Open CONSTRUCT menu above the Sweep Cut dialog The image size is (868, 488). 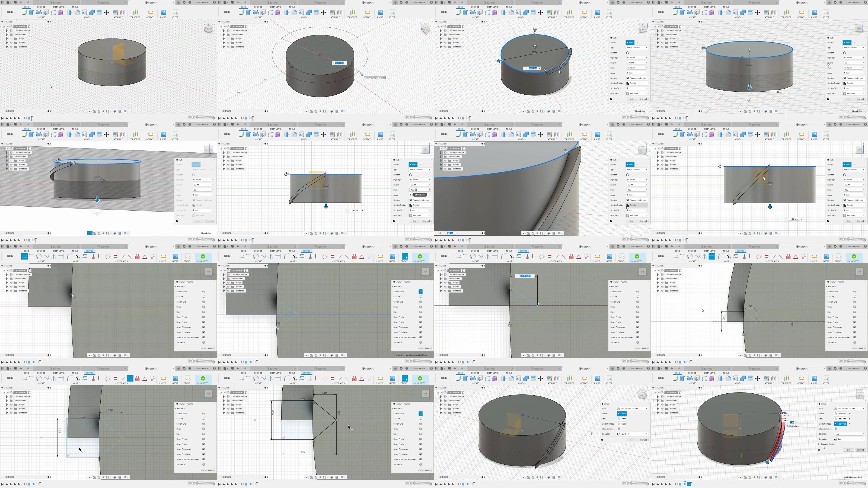click(x=786, y=383)
